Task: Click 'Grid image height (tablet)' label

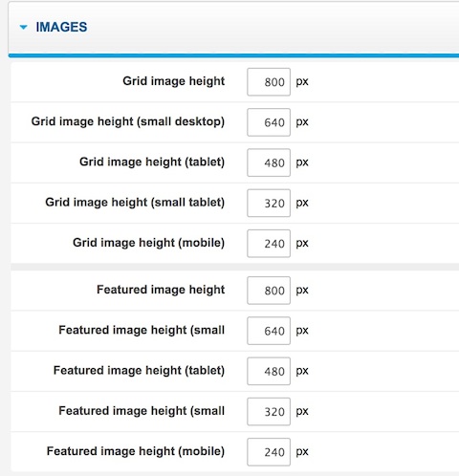Action: click(x=152, y=162)
